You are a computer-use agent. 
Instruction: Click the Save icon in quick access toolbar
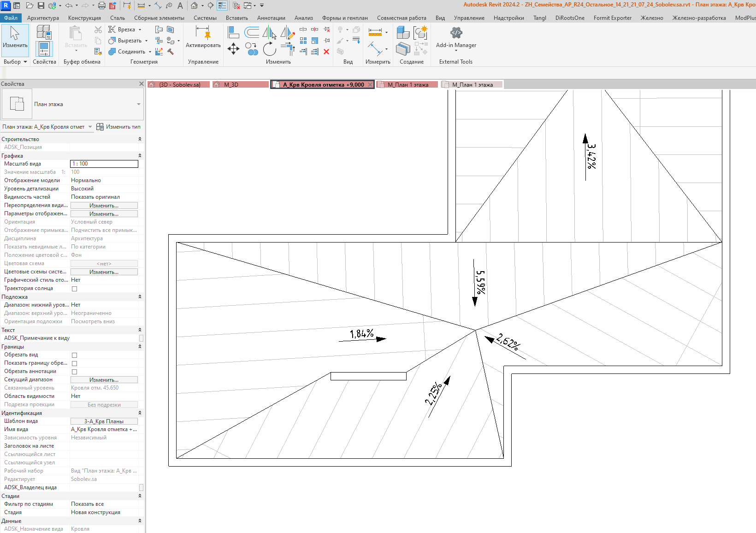(x=41, y=6)
